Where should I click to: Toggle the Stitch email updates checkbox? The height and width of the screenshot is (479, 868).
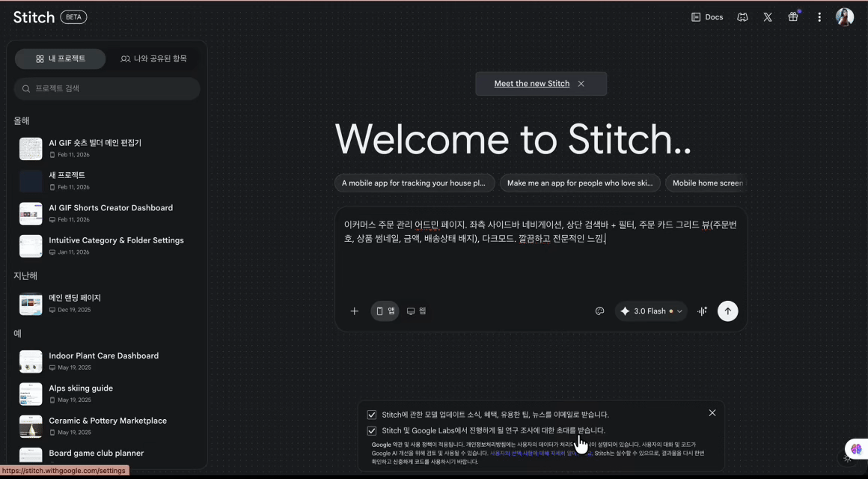[x=372, y=415]
